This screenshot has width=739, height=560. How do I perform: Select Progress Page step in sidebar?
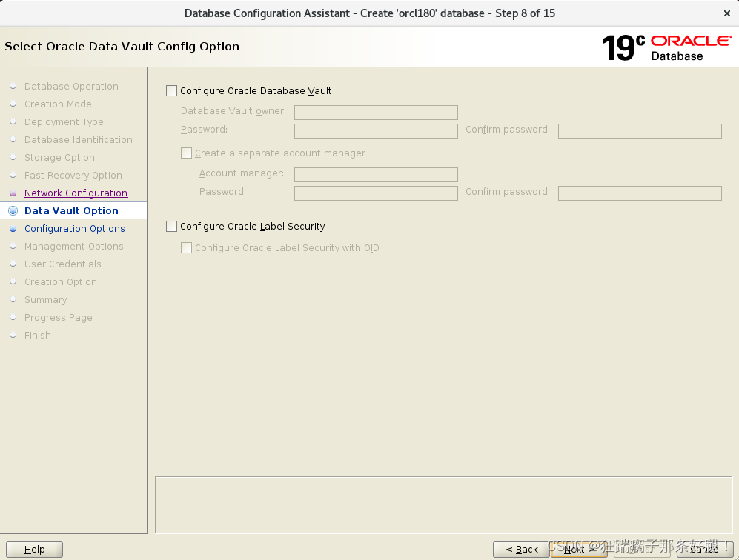(x=59, y=318)
